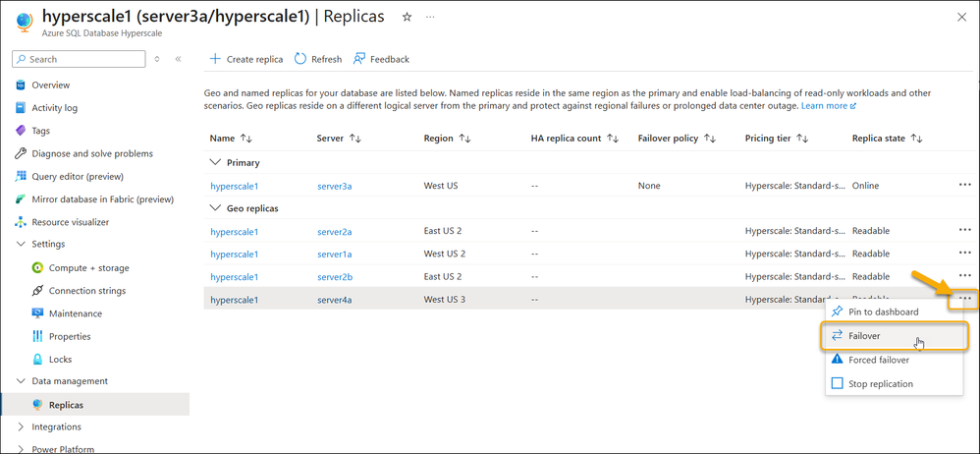980x454 pixels.
Task: Sort by Pricing tier column
Action: click(777, 139)
